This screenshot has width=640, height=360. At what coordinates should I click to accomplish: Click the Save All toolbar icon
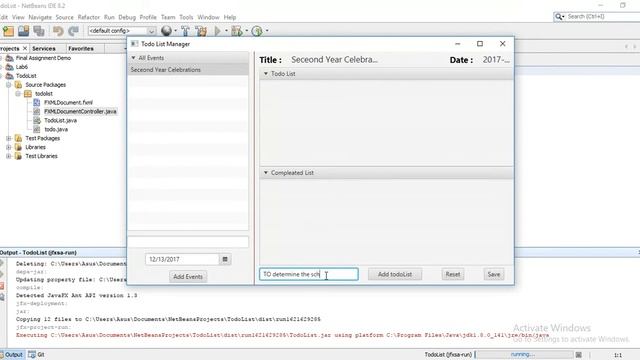coord(39,31)
